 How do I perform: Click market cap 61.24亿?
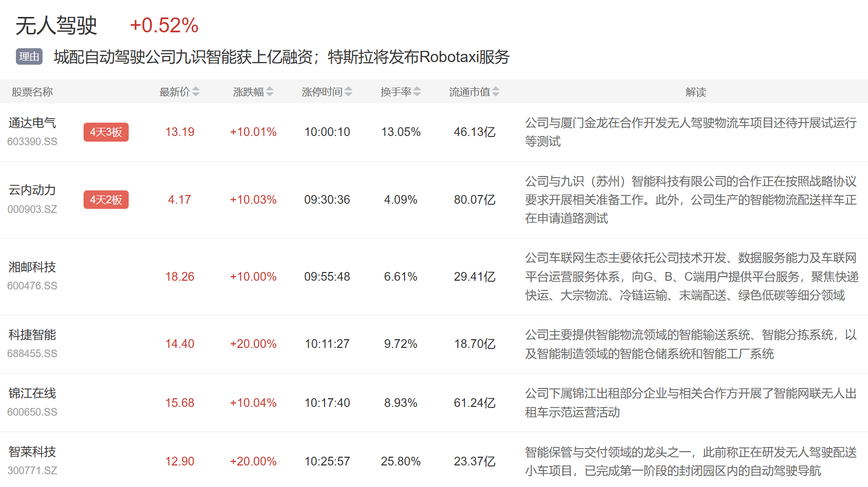pos(475,403)
